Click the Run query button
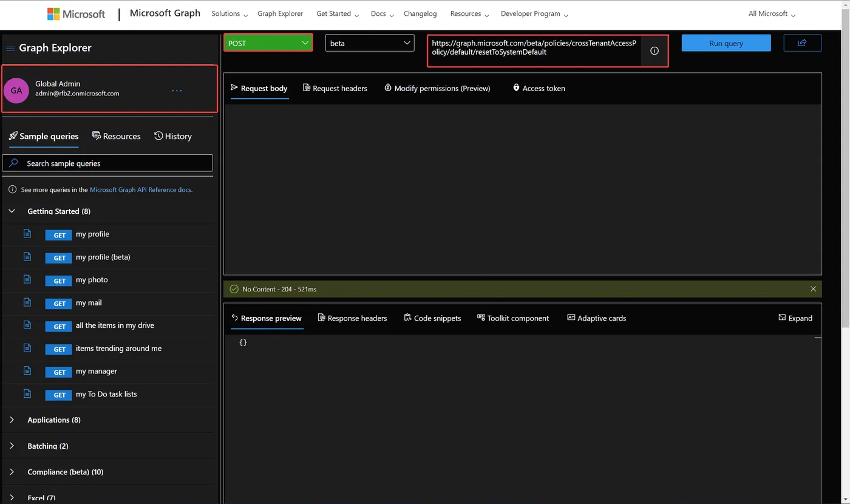Screen dimensions: 850x504 [726, 43]
